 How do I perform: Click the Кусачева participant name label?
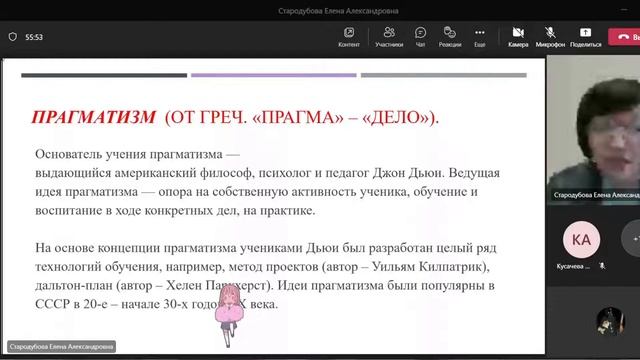(x=573, y=267)
